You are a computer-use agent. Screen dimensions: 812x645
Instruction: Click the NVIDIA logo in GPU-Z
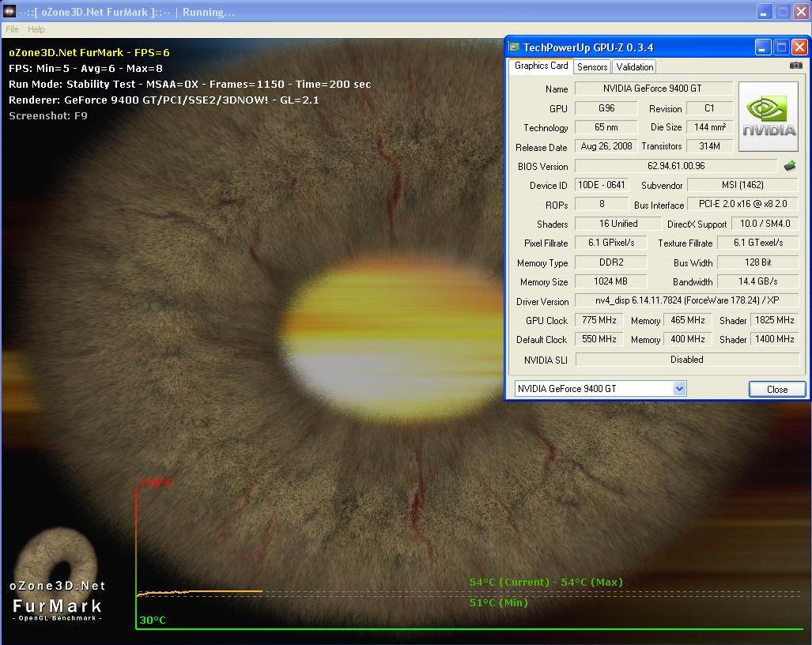[768, 116]
